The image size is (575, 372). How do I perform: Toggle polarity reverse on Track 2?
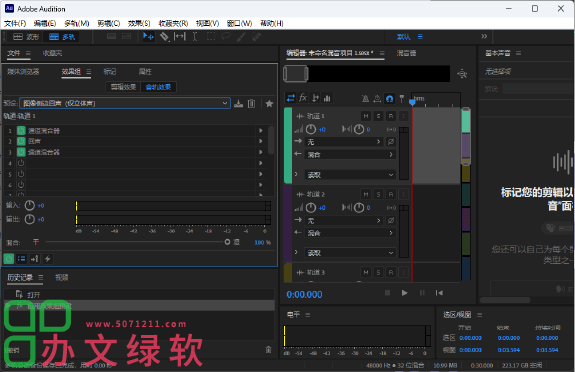click(391, 220)
